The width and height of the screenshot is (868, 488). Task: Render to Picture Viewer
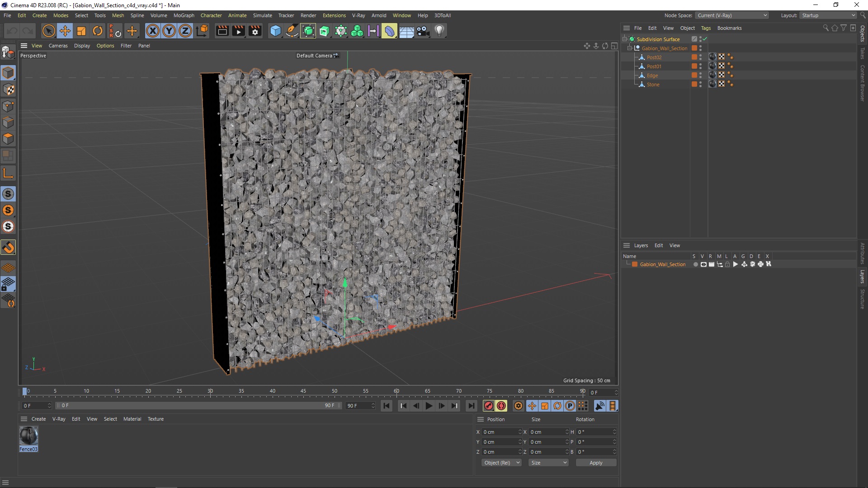coord(238,31)
